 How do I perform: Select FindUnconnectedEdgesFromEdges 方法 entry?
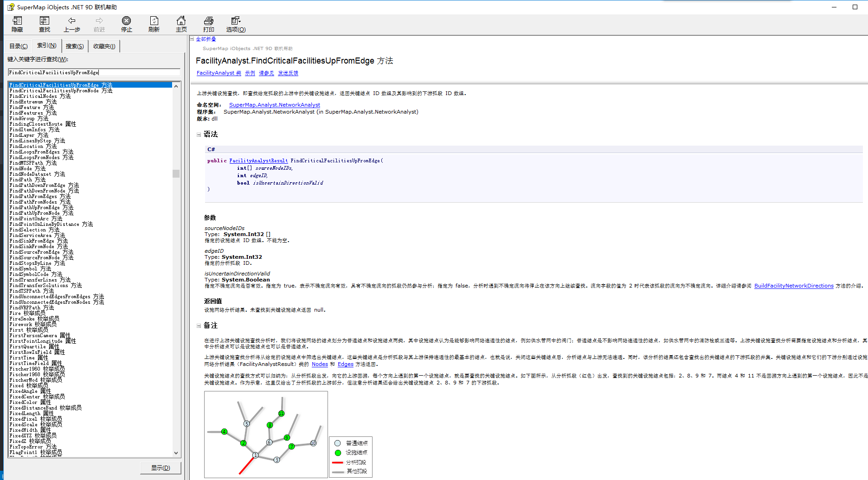(57, 296)
